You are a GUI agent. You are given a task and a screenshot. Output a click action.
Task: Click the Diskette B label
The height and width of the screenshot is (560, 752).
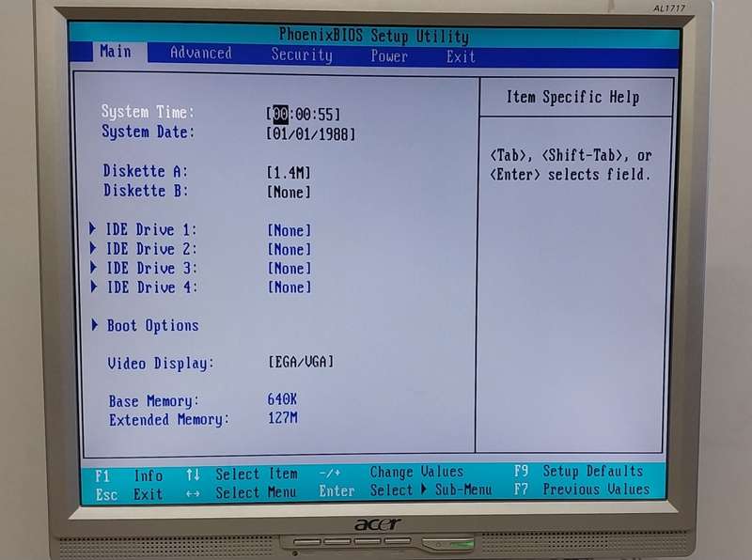click(x=146, y=191)
